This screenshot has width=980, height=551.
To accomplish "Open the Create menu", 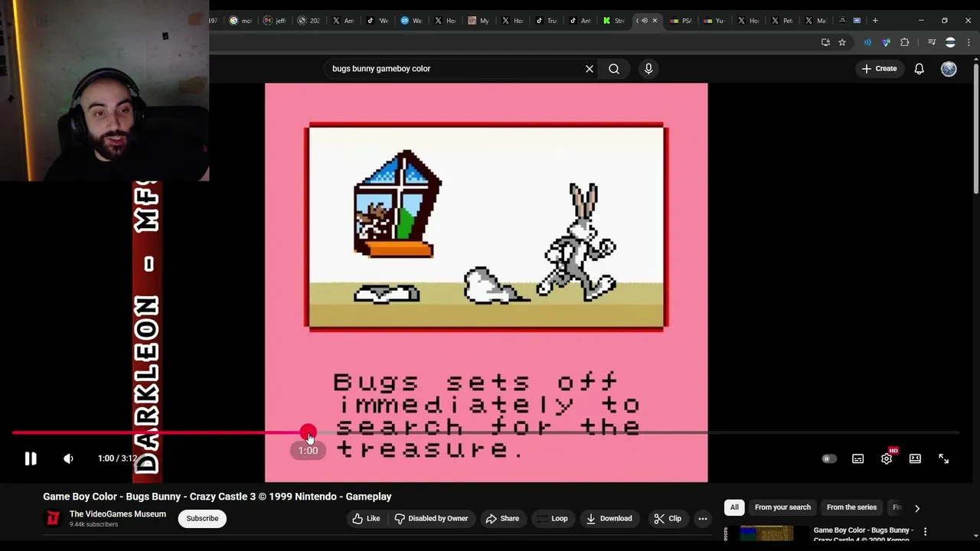I will [879, 69].
